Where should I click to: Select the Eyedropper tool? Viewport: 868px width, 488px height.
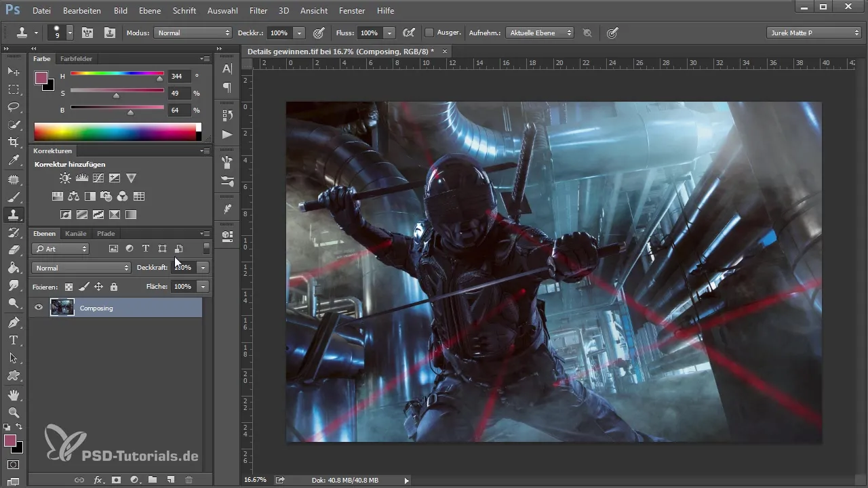click(14, 161)
